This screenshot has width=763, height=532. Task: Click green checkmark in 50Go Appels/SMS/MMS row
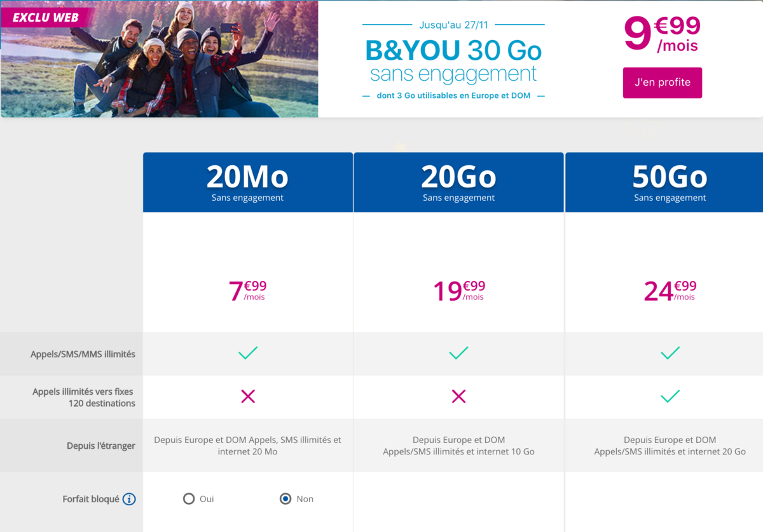[670, 353]
